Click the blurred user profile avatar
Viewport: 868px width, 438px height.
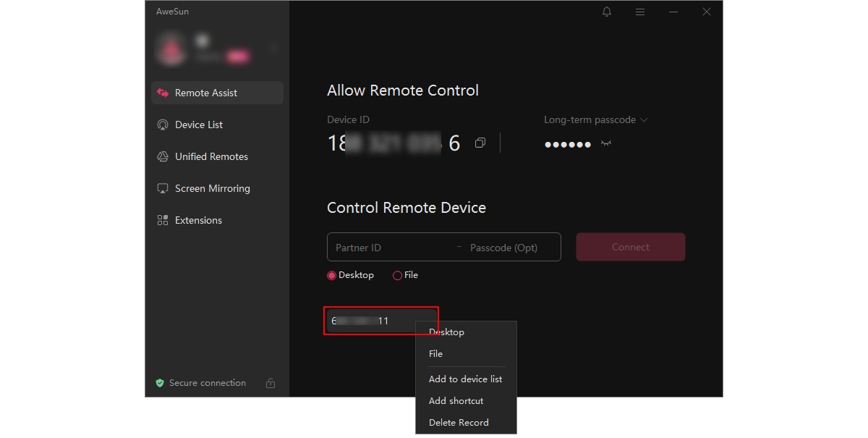[x=171, y=49]
